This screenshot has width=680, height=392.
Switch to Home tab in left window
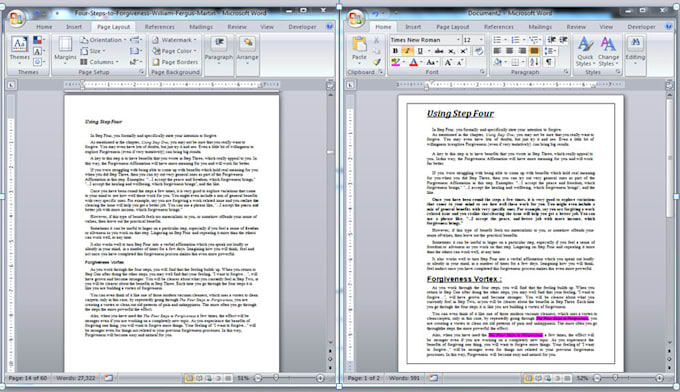(44, 27)
